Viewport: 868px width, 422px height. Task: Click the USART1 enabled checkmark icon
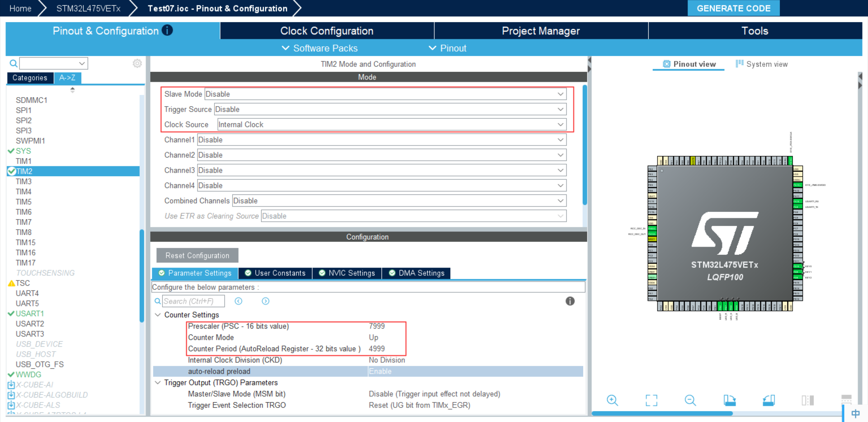point(11,314)
